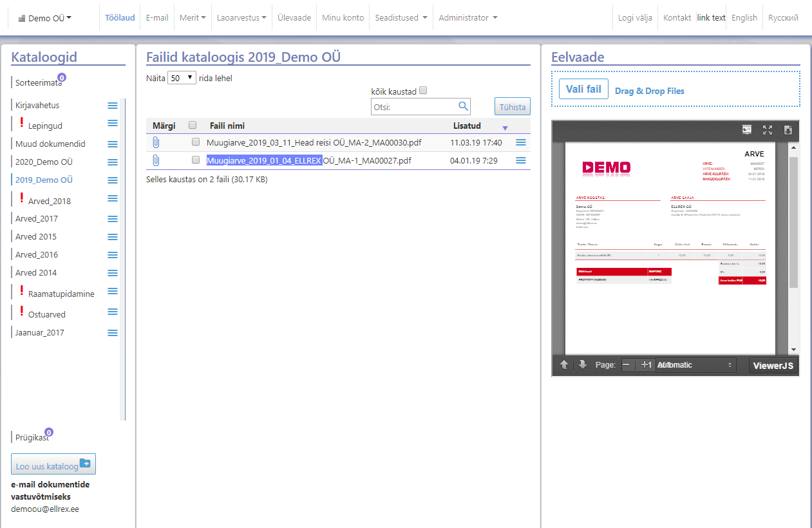
Task: Open the Prügikast trash folder
Action: 32,438
